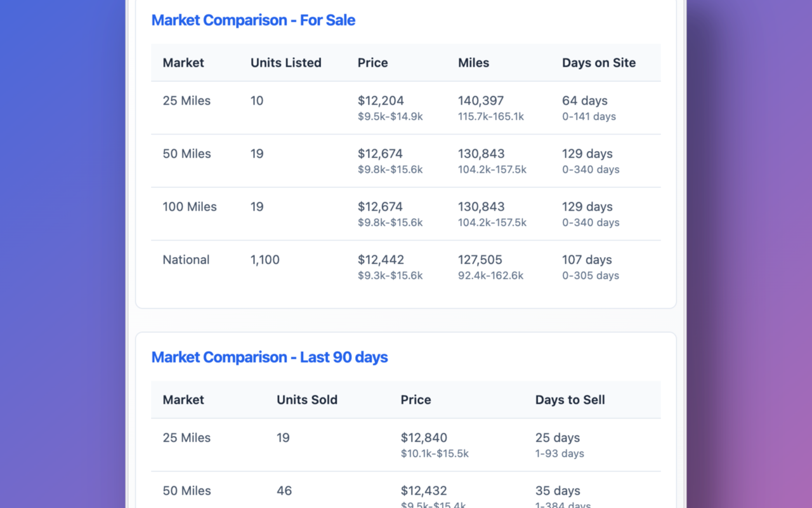Click the mileage range '115.7k-165.1k'
This screenshot has width=812, height=508.
pos(491,117)
